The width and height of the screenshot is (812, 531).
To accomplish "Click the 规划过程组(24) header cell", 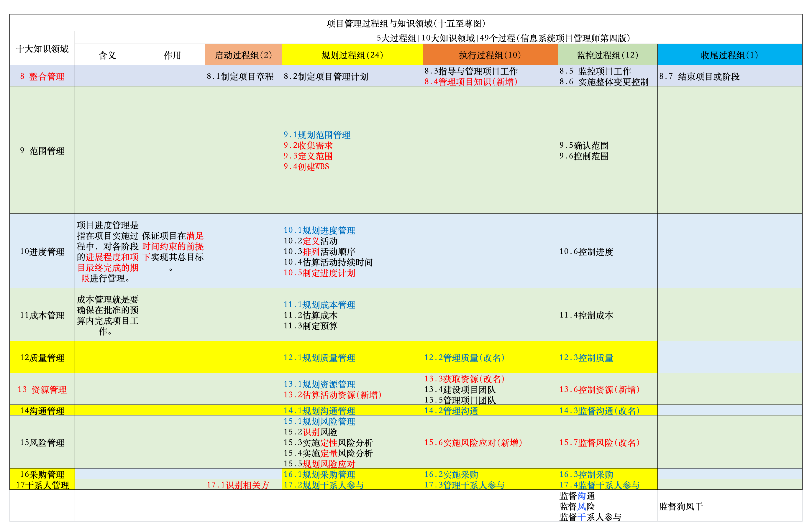I will [x=352, y=55].
